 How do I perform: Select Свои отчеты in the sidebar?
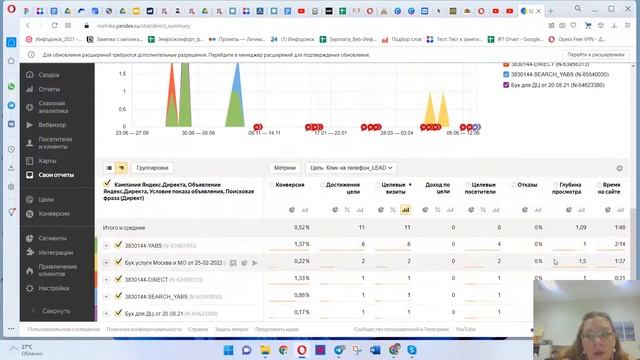[56, 175]
